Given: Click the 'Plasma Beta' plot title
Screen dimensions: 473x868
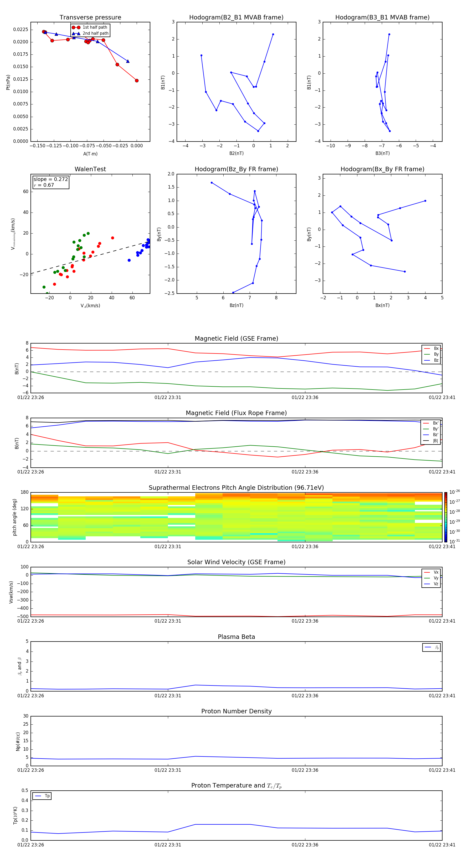Looking at the screenshot, I should 236,637.
